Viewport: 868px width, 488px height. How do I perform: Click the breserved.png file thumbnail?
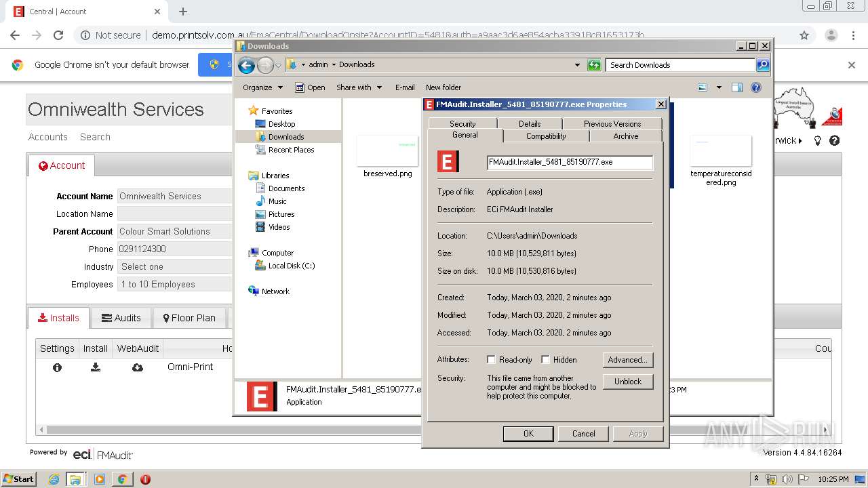click(x=387, y=150)
